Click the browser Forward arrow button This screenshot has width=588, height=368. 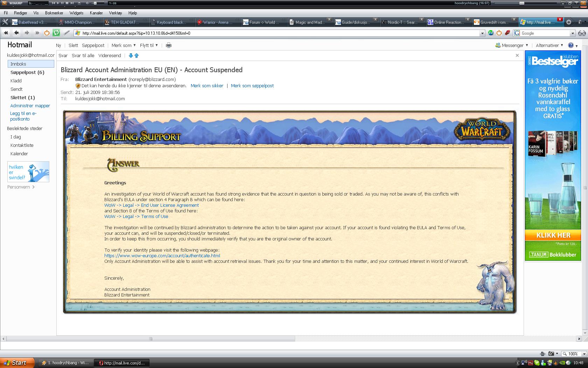(x=27, y=33)
